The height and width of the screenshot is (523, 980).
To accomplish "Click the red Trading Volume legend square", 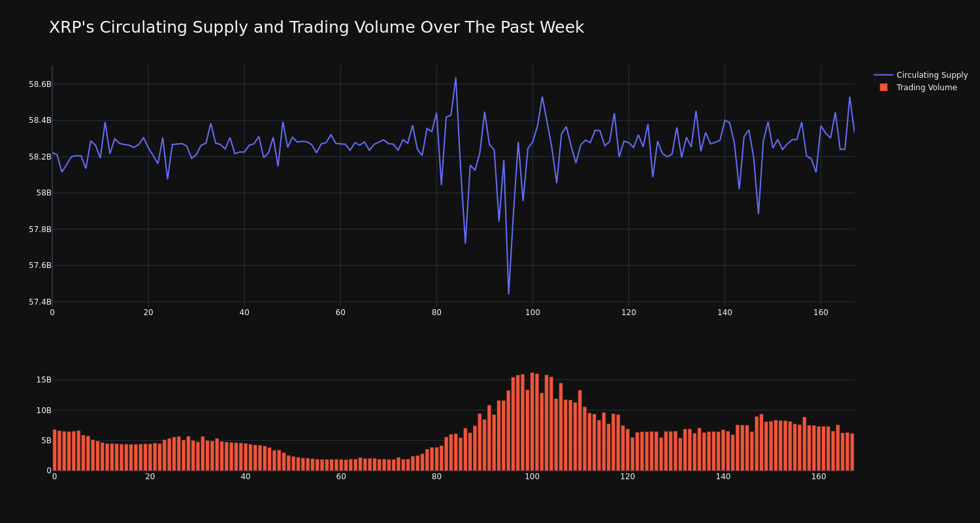I will pos(883,88).
